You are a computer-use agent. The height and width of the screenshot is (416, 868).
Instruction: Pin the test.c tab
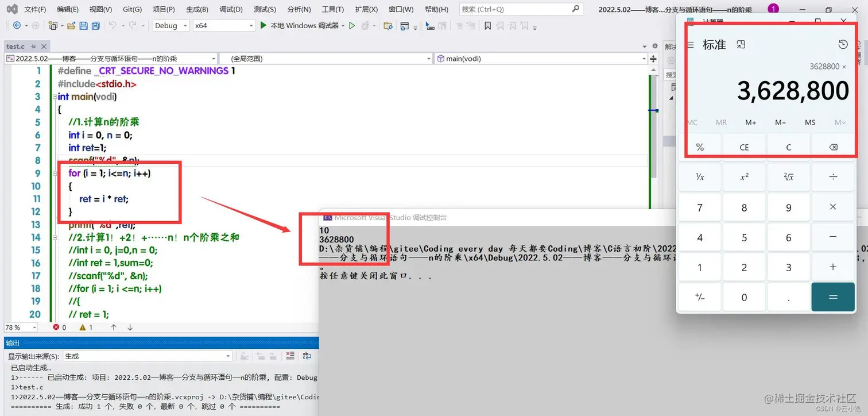33,47
